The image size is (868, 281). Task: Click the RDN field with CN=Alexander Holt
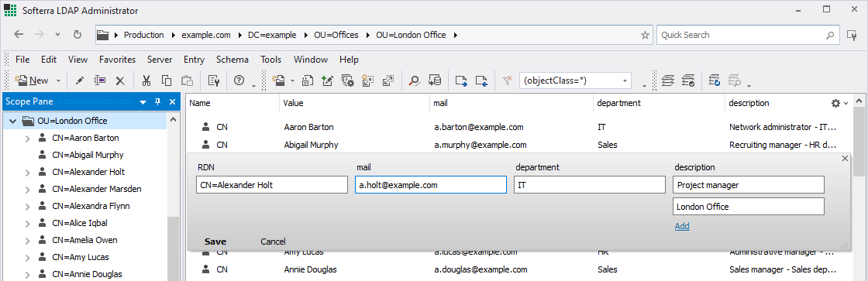pyautogui.click(x=272, y=185)
